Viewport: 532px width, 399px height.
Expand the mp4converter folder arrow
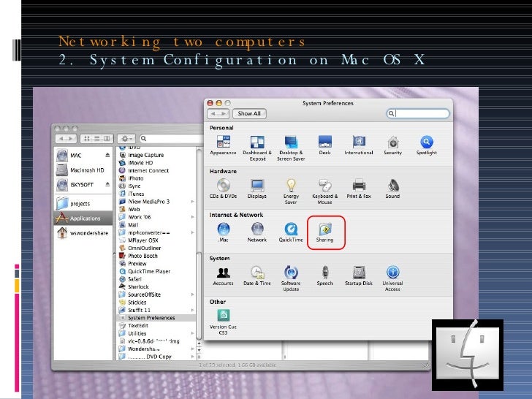[x=192, y=232]
